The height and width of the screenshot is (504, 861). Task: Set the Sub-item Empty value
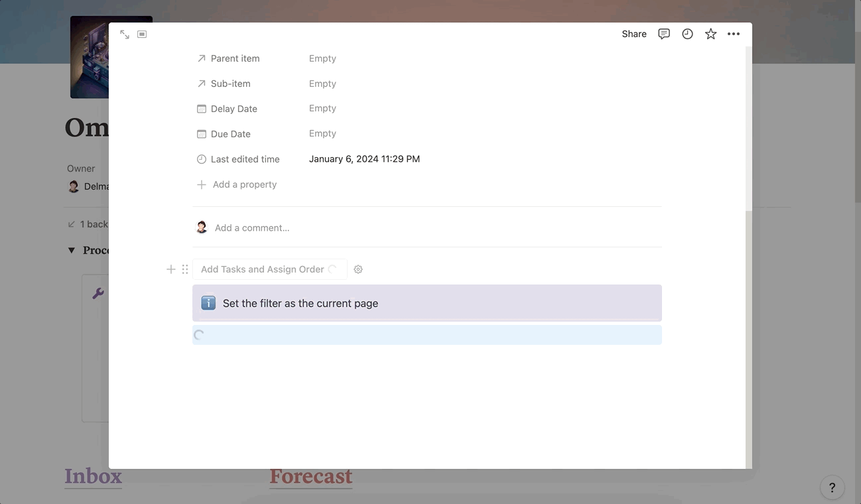point(322,84)
